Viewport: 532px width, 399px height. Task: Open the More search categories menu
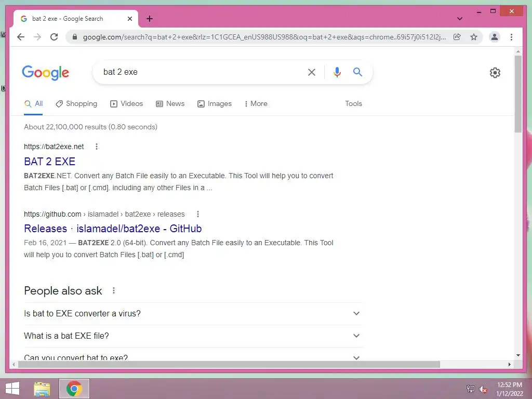256,104
